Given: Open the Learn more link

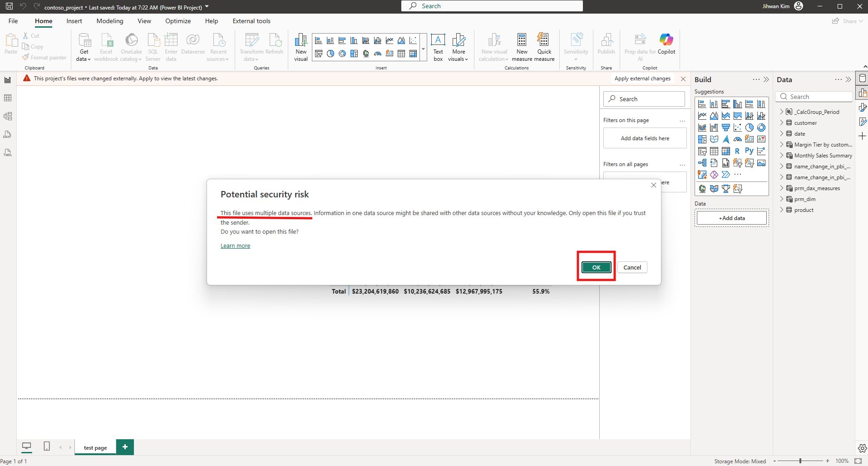Looking at the screenshot, I should (x=235, y=246).
